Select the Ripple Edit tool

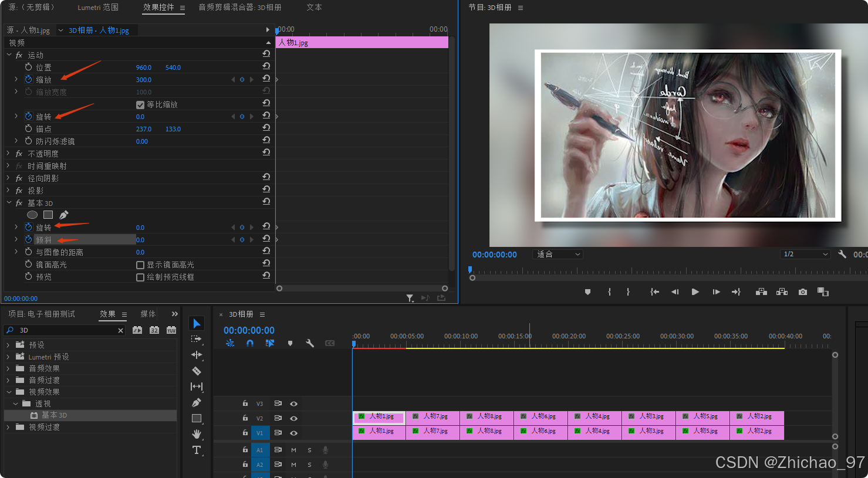[197, 355]
